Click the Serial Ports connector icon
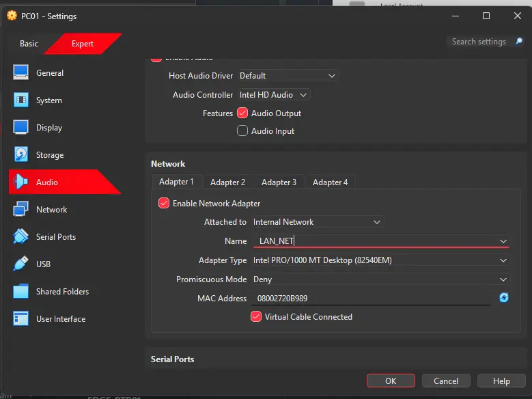Image resolution: width=532 pixels, height=399 pixels. coord(20,236)
